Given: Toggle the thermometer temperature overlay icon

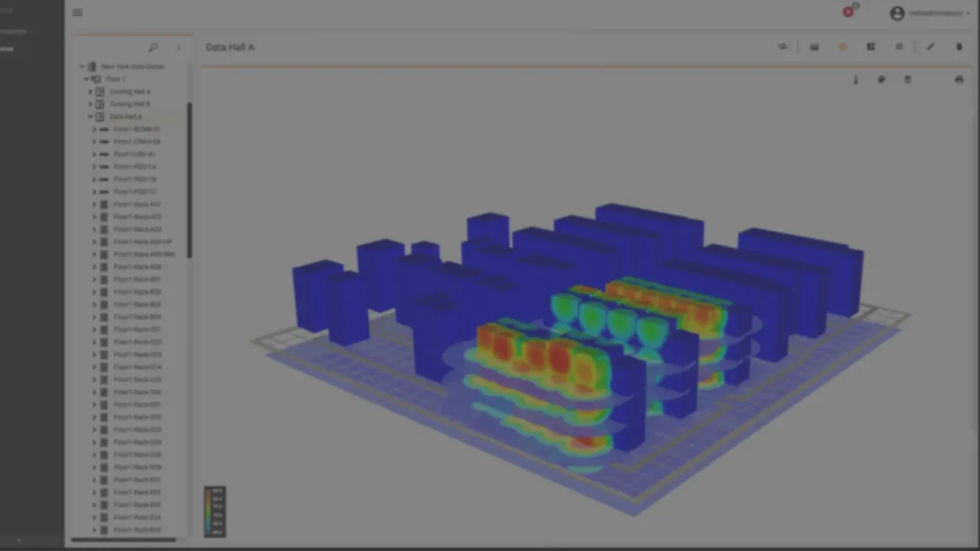Looking at the screenshot, I should [856, 80].
